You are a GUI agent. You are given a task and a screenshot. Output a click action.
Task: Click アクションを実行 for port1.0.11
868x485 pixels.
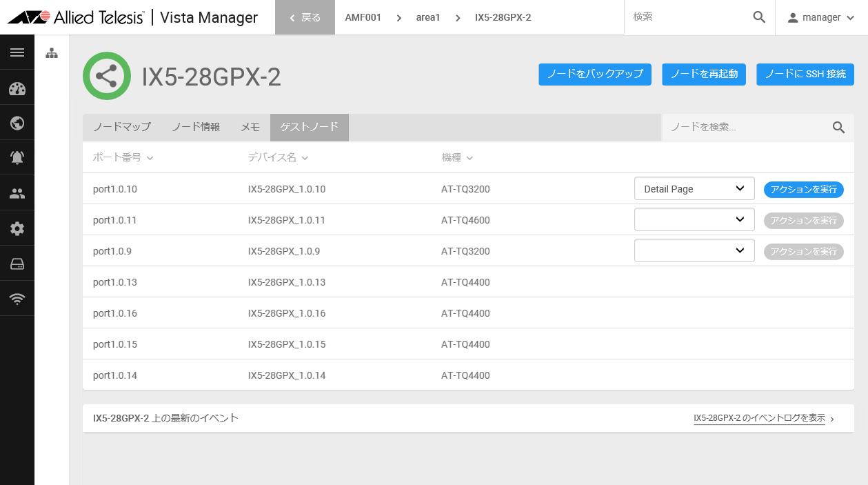click(804, 220)
